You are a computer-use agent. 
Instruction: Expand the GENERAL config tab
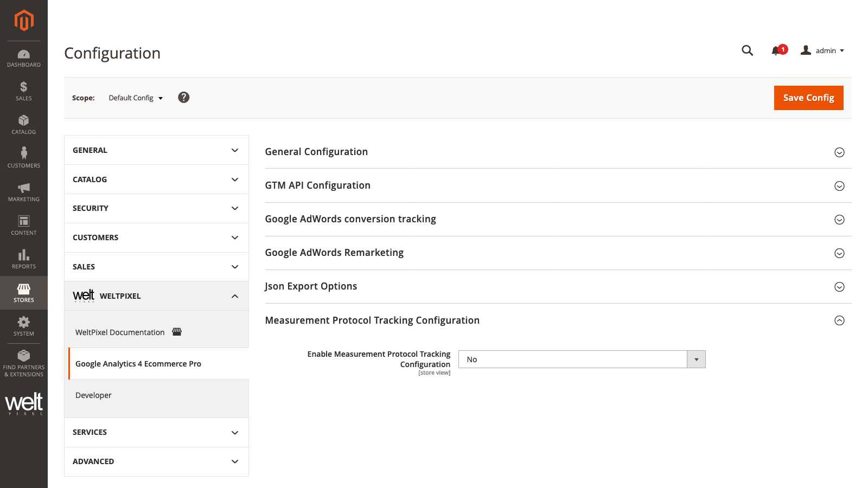coord(156,150)
